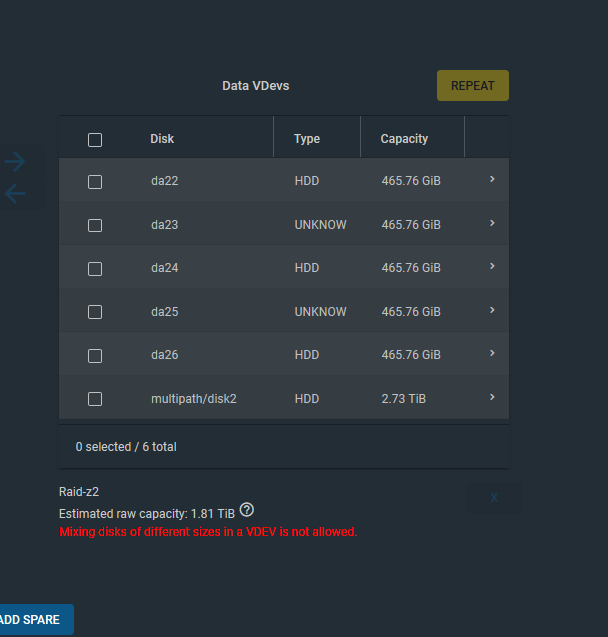
Task: Click the UNKNOW type cell for da23
Action: tap(320, 224)
